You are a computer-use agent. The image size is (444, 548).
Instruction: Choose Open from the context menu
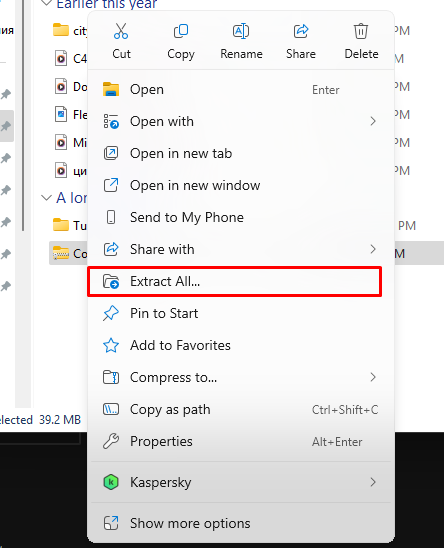[241, 89]
